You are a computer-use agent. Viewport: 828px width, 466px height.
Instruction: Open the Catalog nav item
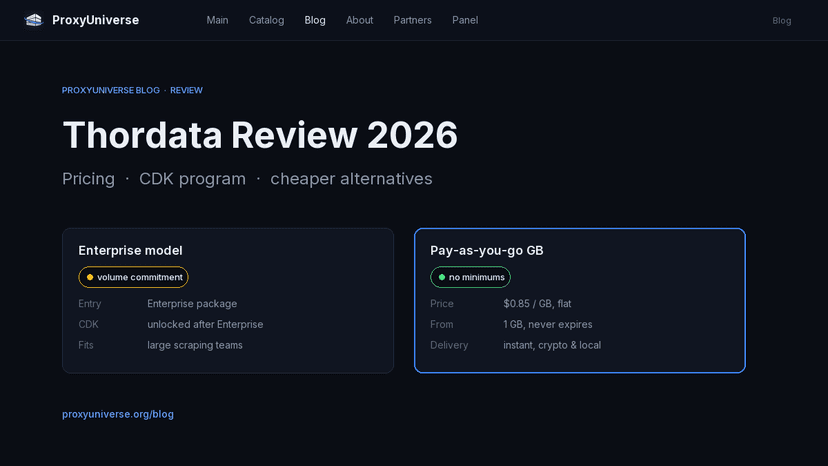click(267, 20)
